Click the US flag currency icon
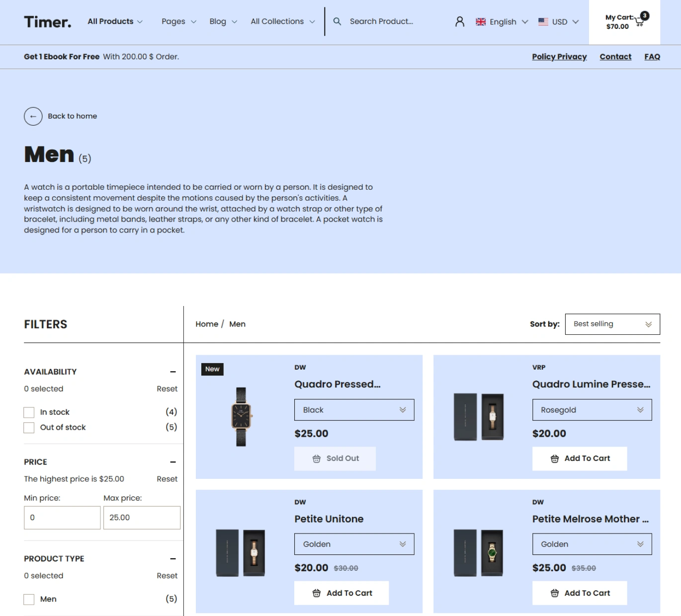 click(543, 22)
